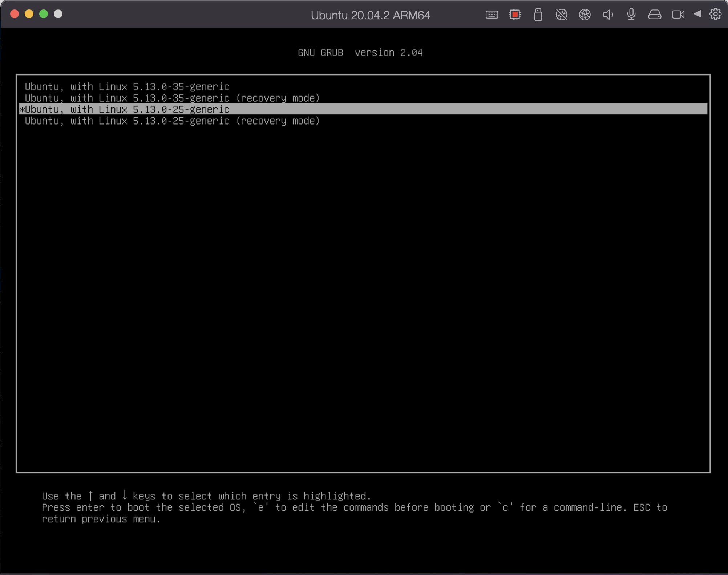Viewport: 728px width, 575px height.
Task: Click the camera video icon
Action: click(678, 15)
